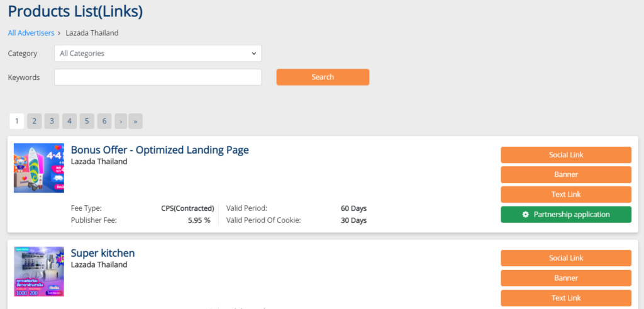Click Social Link for Super kitchen

click(x=566, y=258)
